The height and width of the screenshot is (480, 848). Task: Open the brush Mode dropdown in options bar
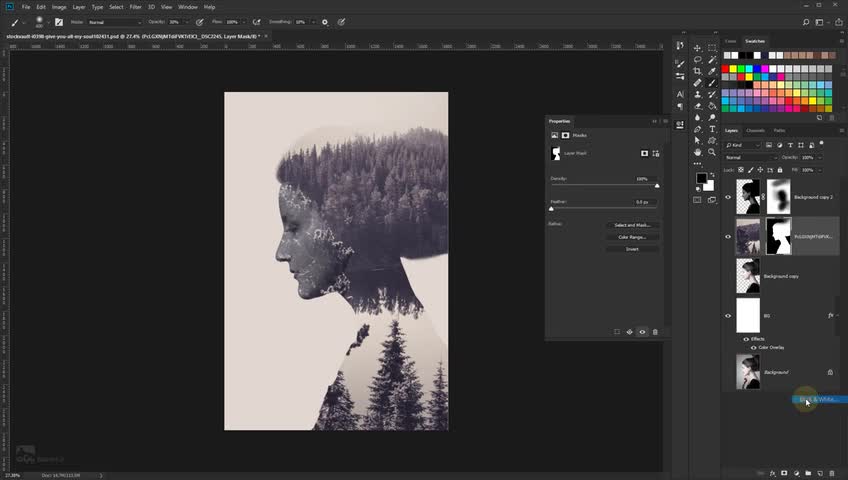click(113, 21)
